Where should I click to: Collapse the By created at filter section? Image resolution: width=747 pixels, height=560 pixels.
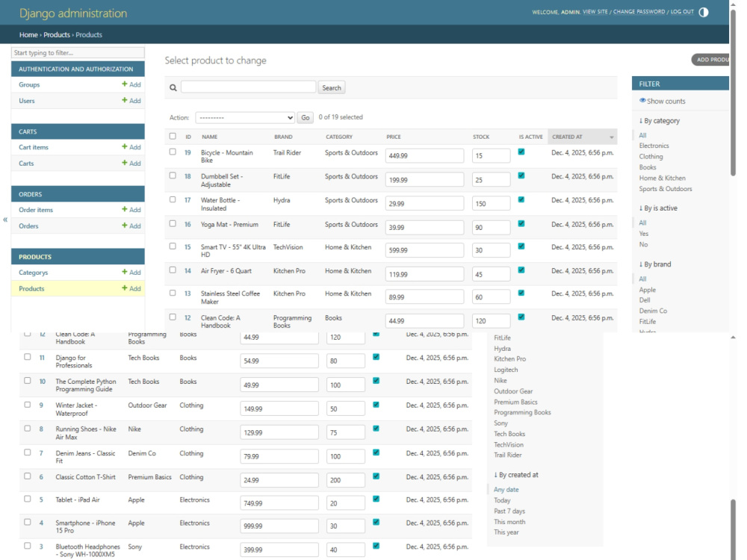(516, 475)
